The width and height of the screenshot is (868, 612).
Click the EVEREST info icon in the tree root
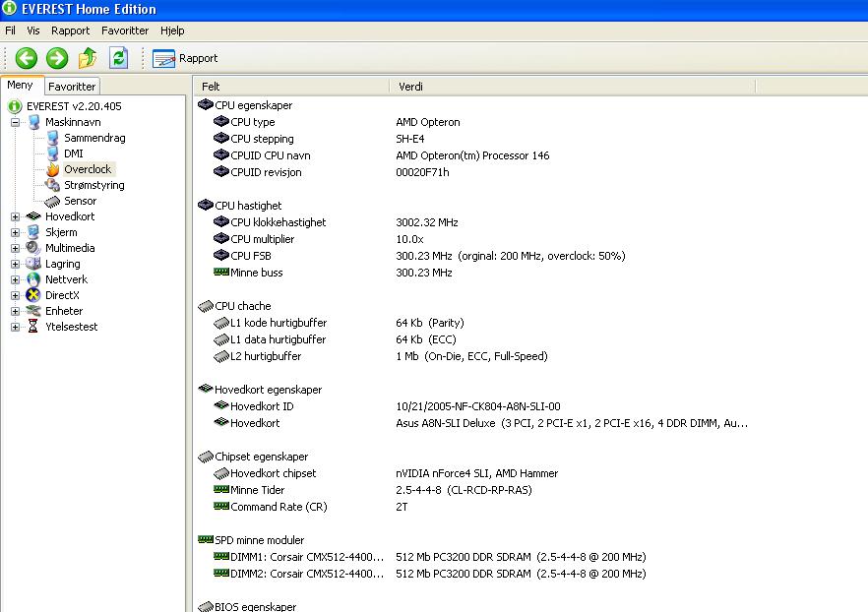[15, 106]
